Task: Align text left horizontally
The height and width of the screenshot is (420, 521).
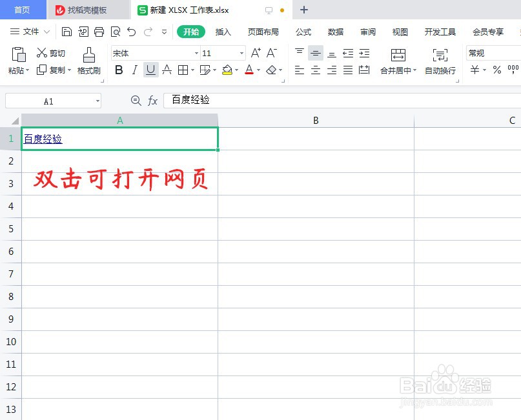Action: click(x=300, y=70)
